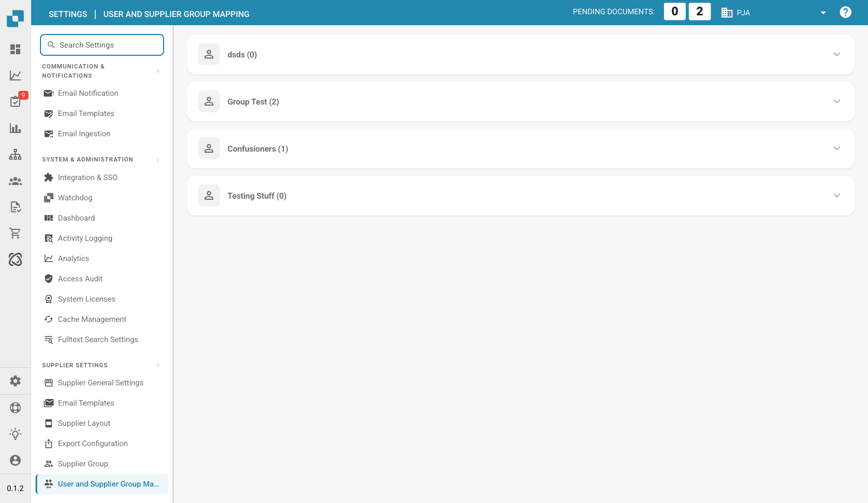The width and height of the screenshot is (868, 503).
Task: Open the support lifebuoy rail icon
Action: click(x=15, y=408)
